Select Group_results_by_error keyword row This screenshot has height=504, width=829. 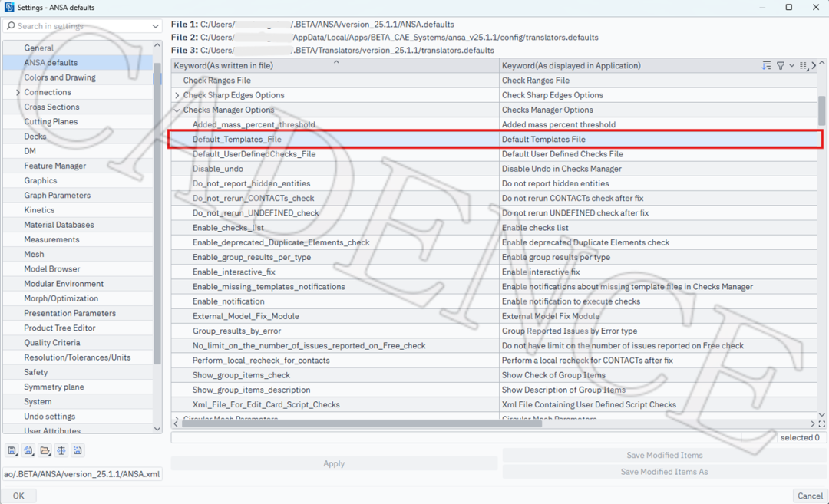point(494,331)
